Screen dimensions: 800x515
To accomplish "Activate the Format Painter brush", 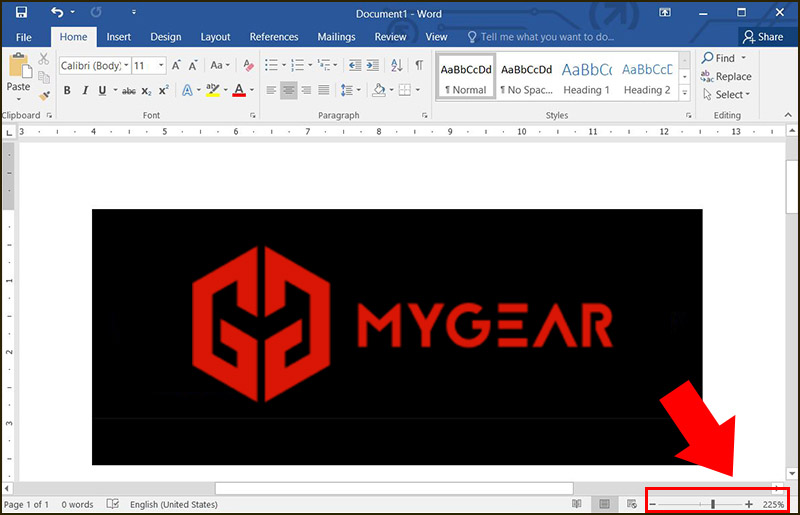I will tap(44, 95).
